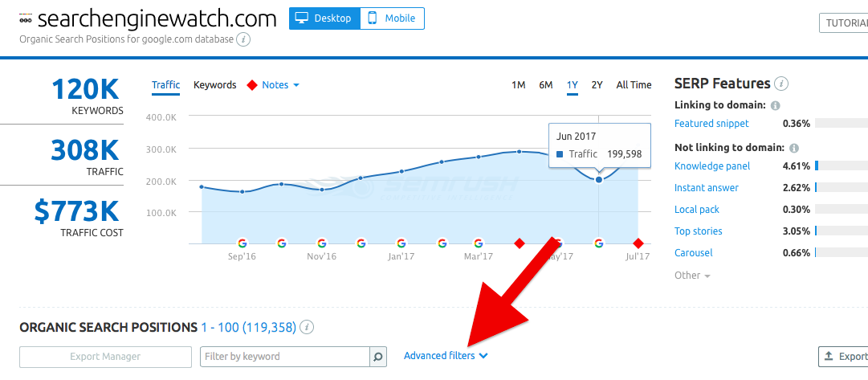Click Google update icon between Nov'16 and Jan'17
This screenshot has width=868, height=380.
[361, 243]
